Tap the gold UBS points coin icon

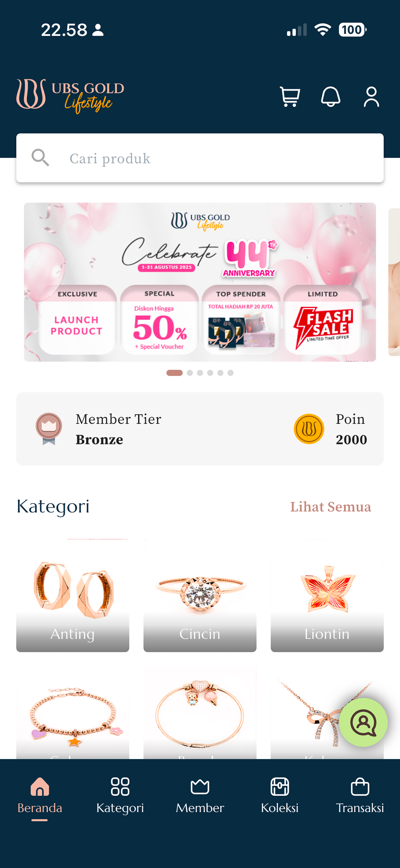309,429
